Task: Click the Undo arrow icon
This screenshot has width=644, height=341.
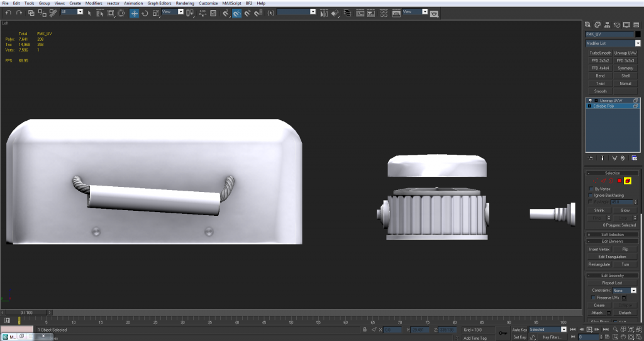Action: tap(8, 13)
